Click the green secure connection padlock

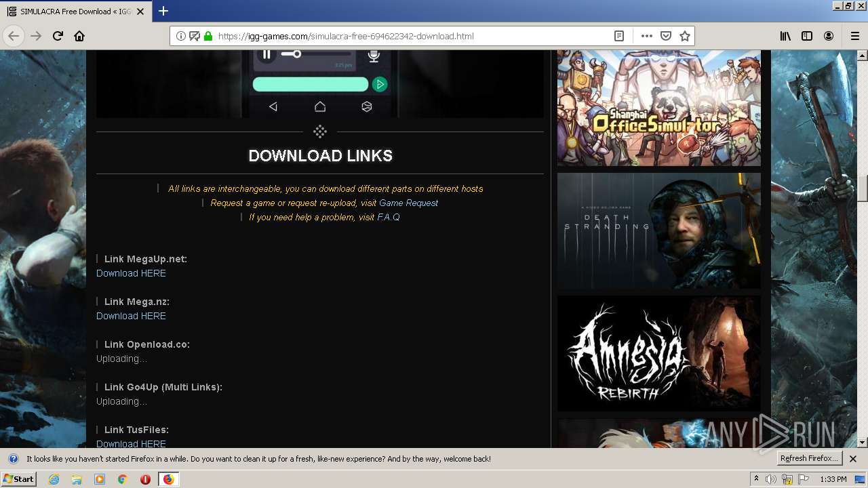click(208, 36)
